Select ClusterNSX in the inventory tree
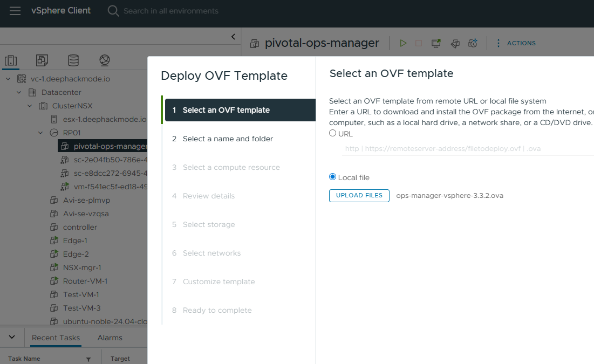 72,106
